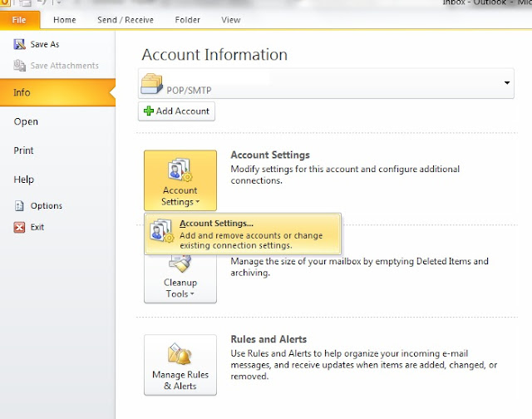532x419 pixels.
Task: Select Print in the backstage menu
Action: (23, 150)
